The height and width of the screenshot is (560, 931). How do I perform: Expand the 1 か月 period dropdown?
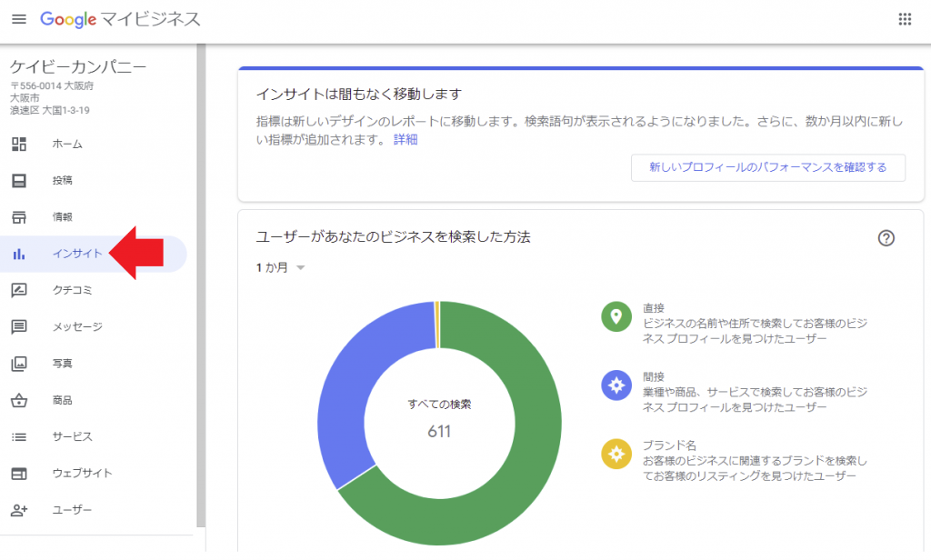pyautogui.click(x=280, y=268)
